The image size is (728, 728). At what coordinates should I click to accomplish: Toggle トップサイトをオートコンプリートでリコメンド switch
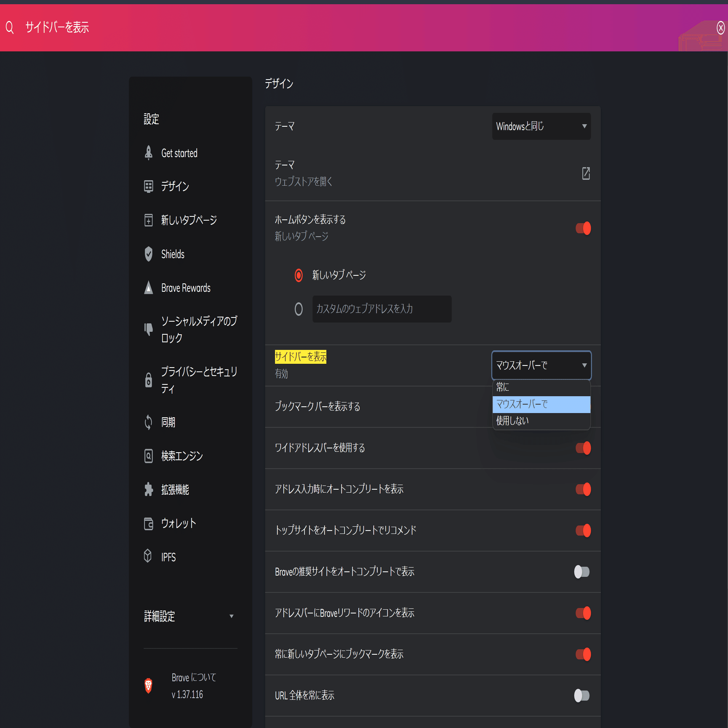coord(583,531)
